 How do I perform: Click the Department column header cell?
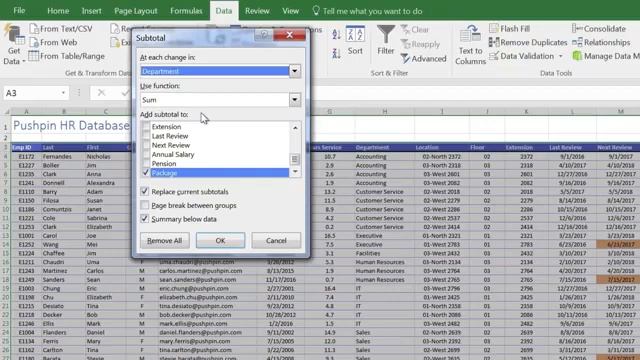point(384,147)
